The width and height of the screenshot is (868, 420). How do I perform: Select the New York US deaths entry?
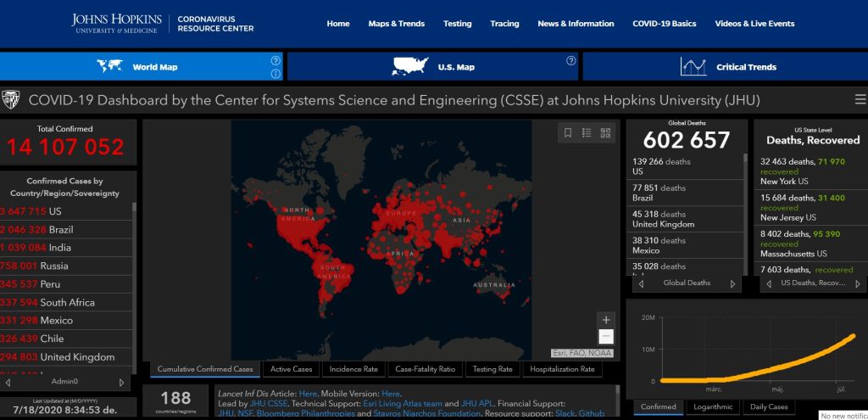(810, 171)
